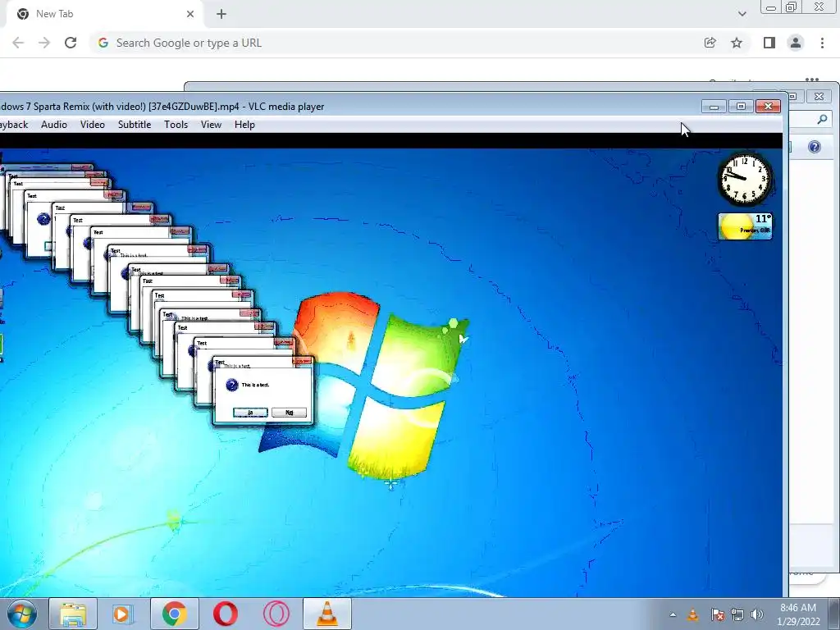Image resolution: width=840 pixels, height=630 pixels.
Task: Open VLC's Playback menu
Action: point(13,125)
